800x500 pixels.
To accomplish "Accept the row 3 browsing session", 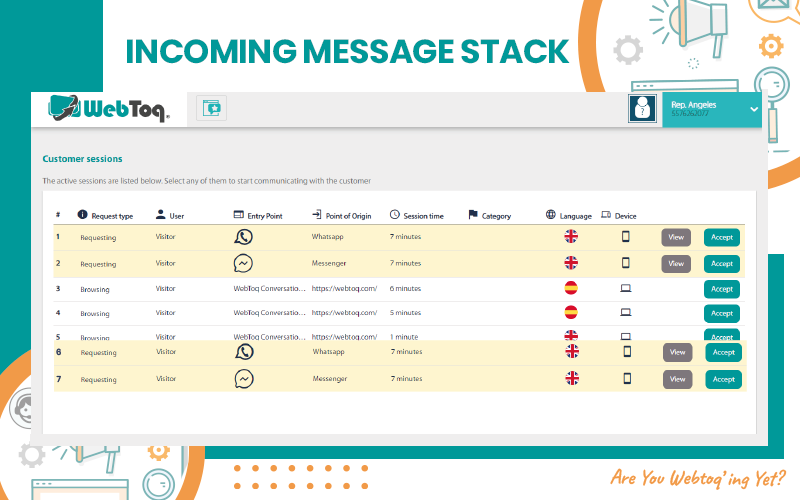I will [x=722, y=289].
